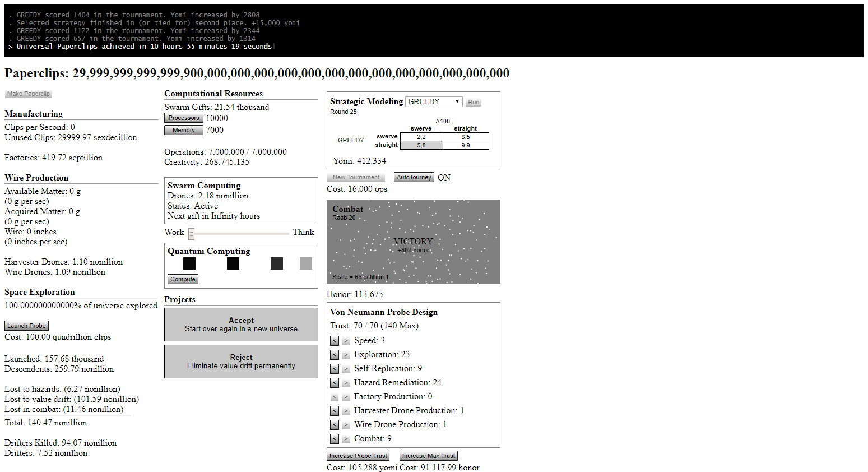Decrease Harvester Drone Production value

pyautogui.click(x=335, y=411)
